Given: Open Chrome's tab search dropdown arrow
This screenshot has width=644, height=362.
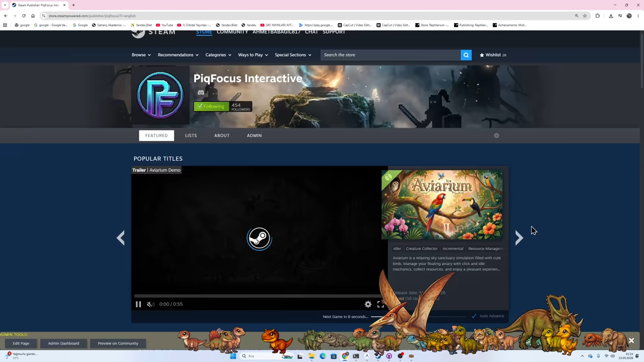Looking at the screenshot, I should (x=5, y=5).
